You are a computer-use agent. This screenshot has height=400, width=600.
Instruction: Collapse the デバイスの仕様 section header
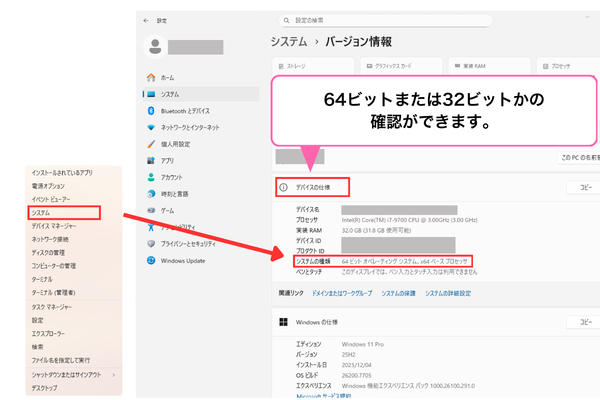tap(436, 187)
